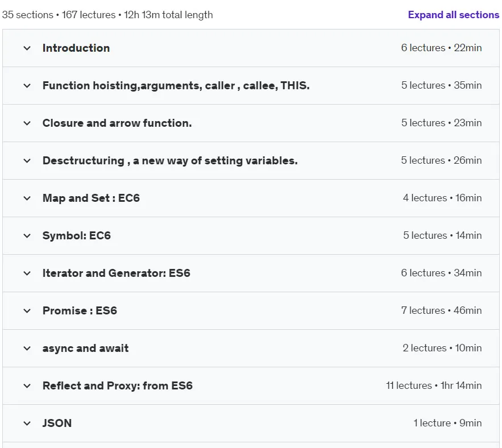Expand Reflect and Proxy chevron
Screen dimensions: 502x448
27,386
